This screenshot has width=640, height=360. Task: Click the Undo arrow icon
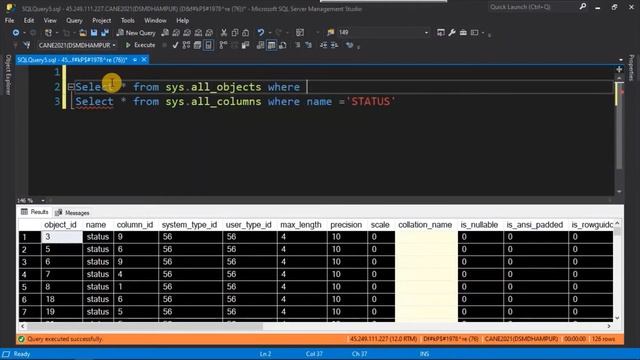pos(260,33)
